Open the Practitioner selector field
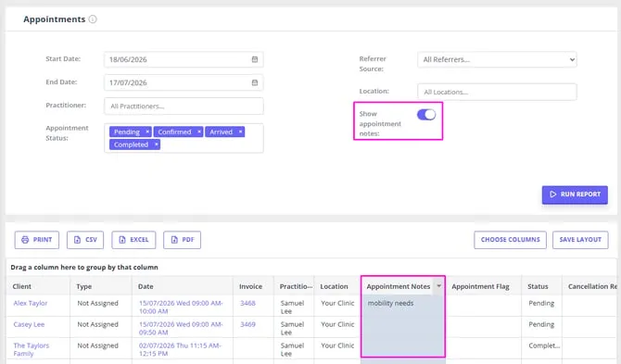This screenshot has height=364, width=621. tap(184, 106)
